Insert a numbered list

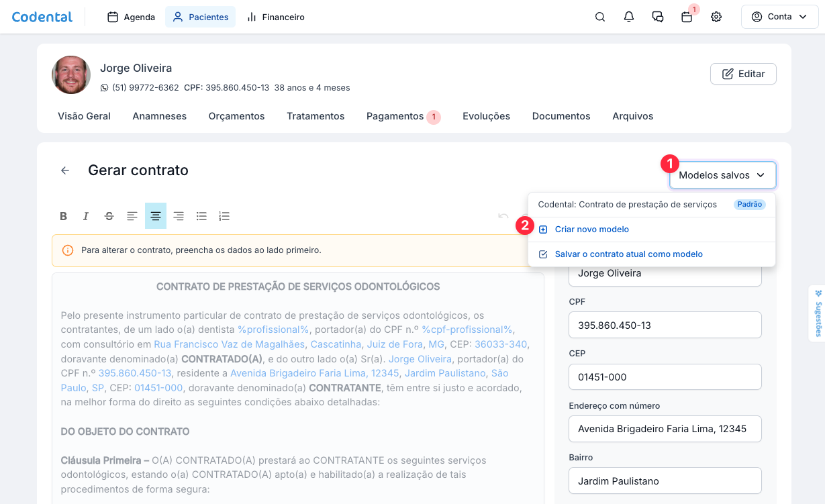tap(224, 216)
